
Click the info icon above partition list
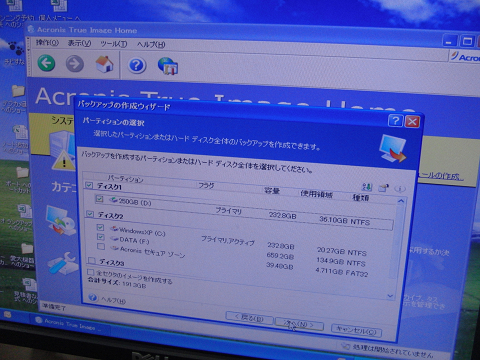(x=400, y=189)
